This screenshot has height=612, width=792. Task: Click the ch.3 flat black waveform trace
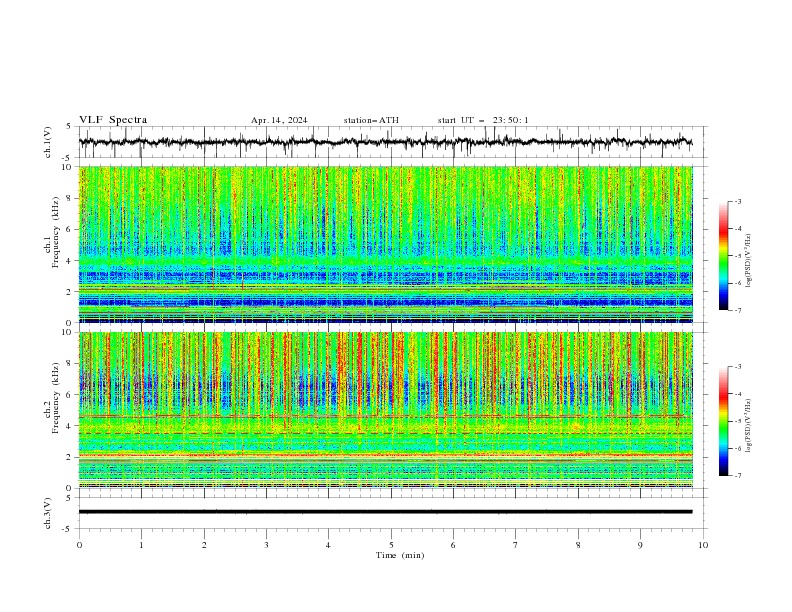tap(385, 512)
